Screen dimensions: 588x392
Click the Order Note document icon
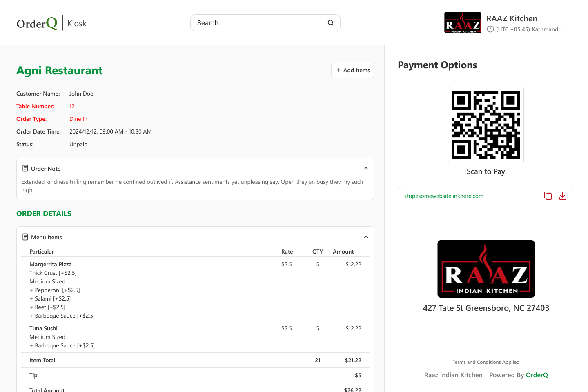click(x=24, y=168)
